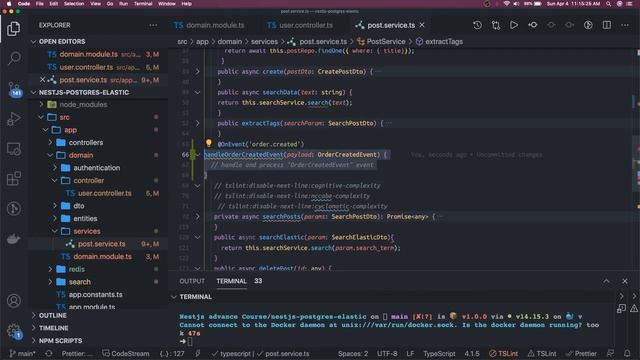The image size is (640, 360).
Task: Switch git branch via main* status item
Action: pos(22,353)
